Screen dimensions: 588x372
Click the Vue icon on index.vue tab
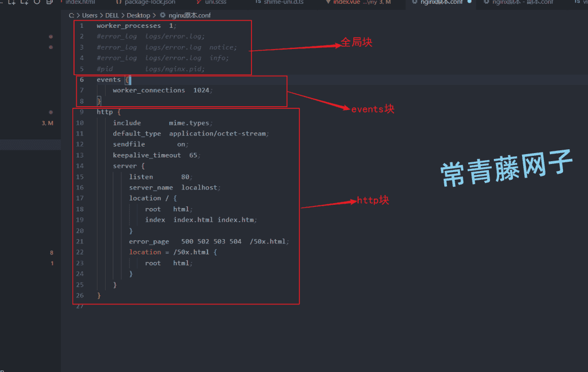[328, 2]
